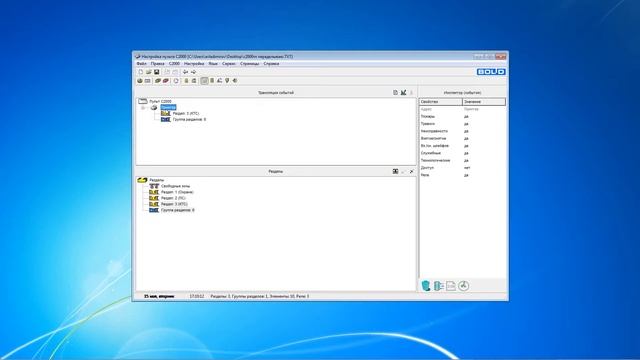The width and height of the screenshot is (640, 360).
Task: Select Раздел: 3 (КТС) in Разделы panel
Action: point(174,204)
